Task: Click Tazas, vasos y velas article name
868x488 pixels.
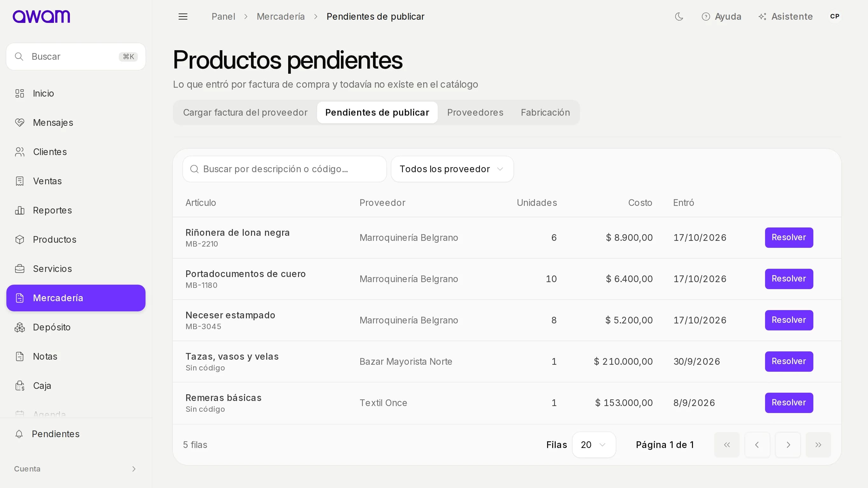Action: point(232,356)
